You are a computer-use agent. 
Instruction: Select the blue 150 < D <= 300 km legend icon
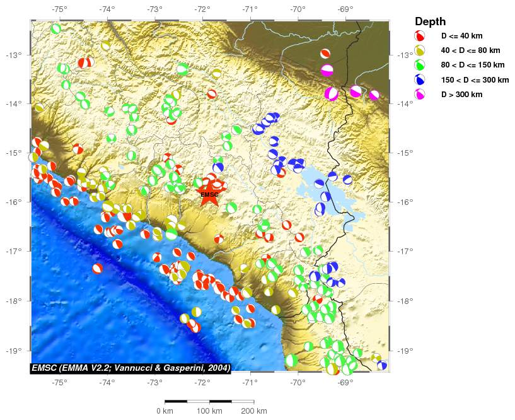[419, 79]
